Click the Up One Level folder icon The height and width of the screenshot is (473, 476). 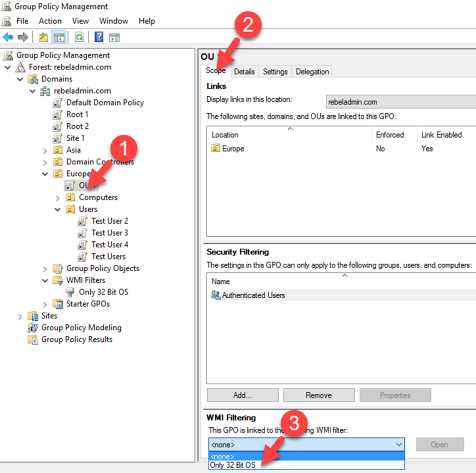tap(43, 37)
